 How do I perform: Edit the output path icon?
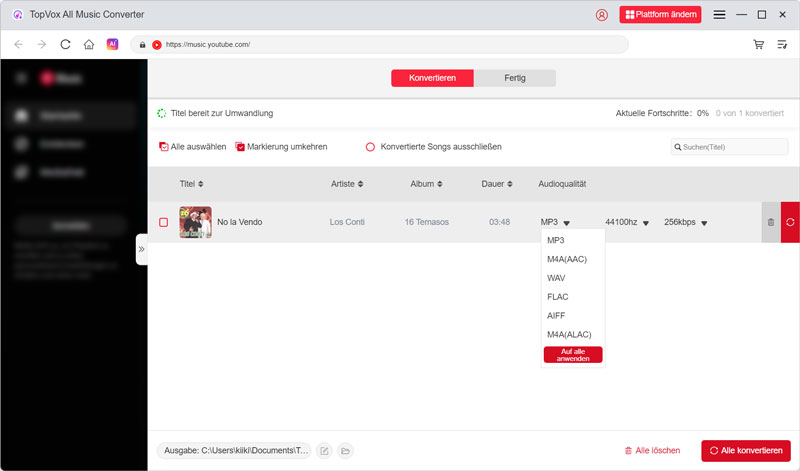324,451
